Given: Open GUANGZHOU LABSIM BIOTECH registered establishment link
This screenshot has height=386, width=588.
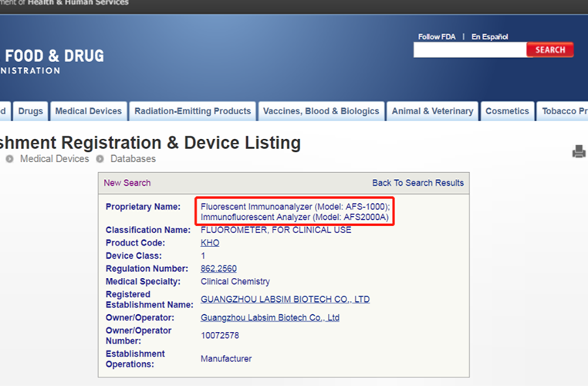Looking at the screenshot, I should [285, 300].
